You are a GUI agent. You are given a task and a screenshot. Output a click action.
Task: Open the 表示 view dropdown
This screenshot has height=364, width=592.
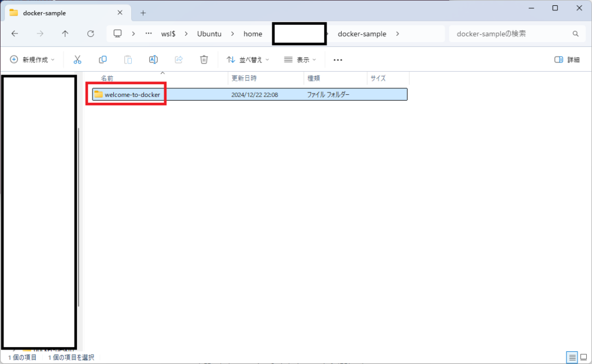click(300, 60)
